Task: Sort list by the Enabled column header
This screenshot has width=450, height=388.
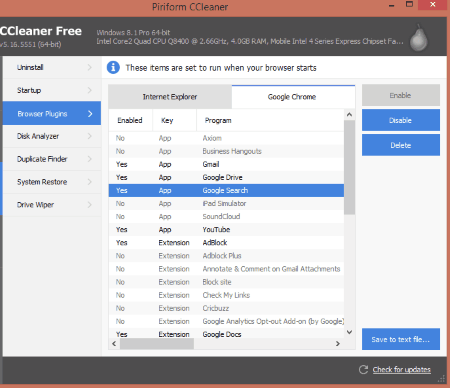Action: click(130, 120)
